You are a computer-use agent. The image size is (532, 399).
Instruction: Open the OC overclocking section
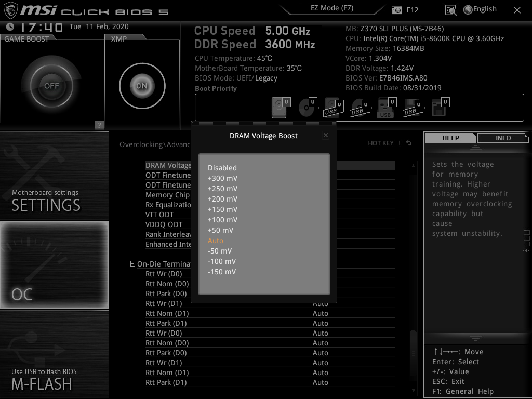(54, 265)
